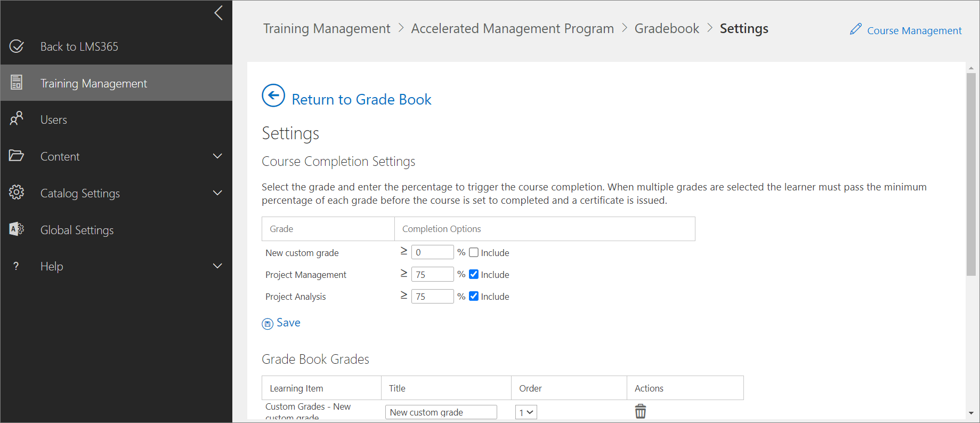Screen dimensions: 980x423
Task: Expand the Help menu chevron
Action: pos(217,266)
